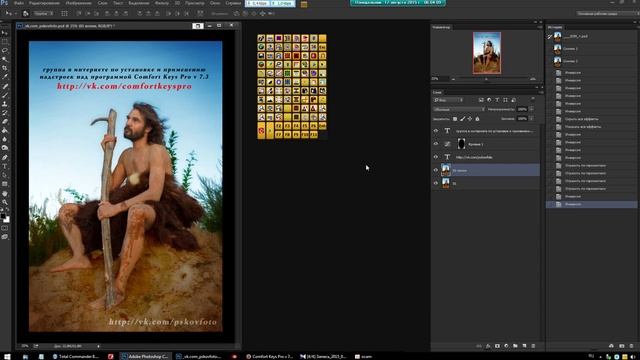The height and width of the screenshot is (360, 640).
Task: Select the Horizontal Type tool
Action: coord(5,166)
